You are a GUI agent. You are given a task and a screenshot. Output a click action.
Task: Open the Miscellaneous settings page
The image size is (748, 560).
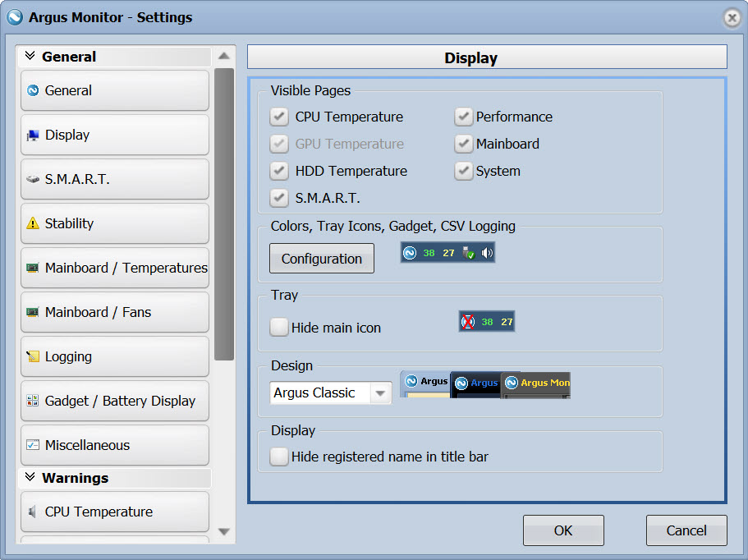tap(115, 446)
